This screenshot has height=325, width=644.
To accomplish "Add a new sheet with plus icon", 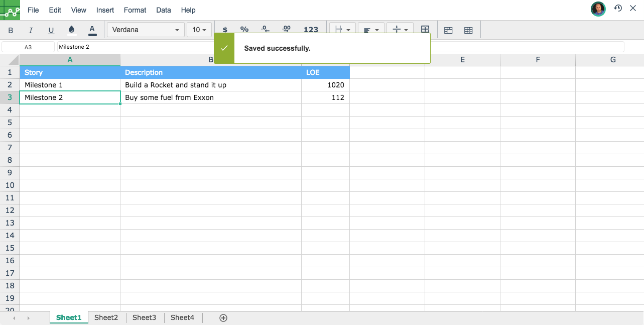I will pos(223,317).
